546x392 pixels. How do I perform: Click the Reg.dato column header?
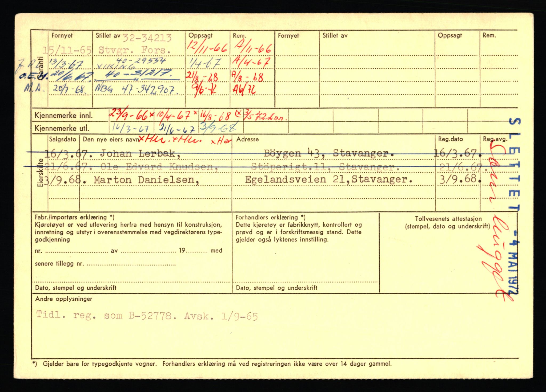(x=451, y=139)
